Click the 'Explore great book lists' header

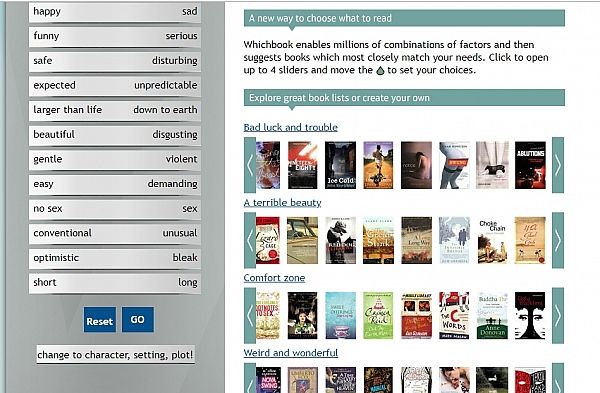(x=404, y=98)
